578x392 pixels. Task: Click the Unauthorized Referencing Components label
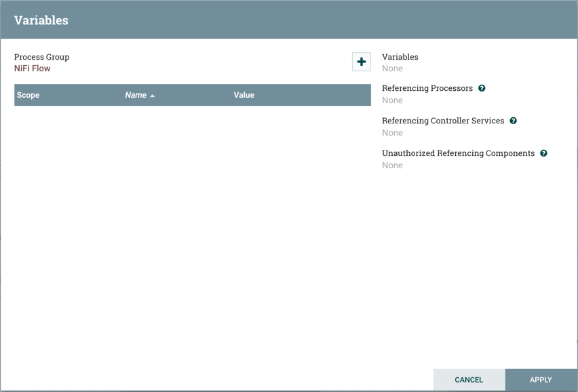[458, 153]
